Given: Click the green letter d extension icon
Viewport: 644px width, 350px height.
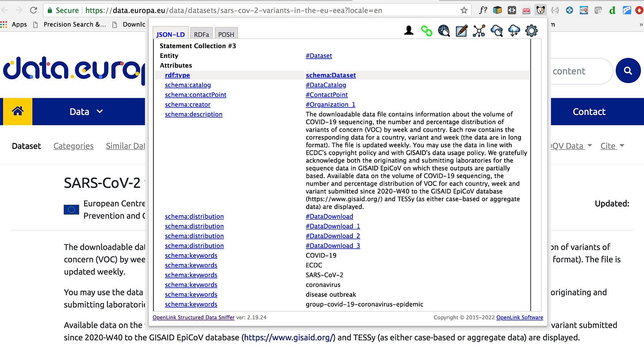Looking at the screenshot, I should [x=613, y=10].
